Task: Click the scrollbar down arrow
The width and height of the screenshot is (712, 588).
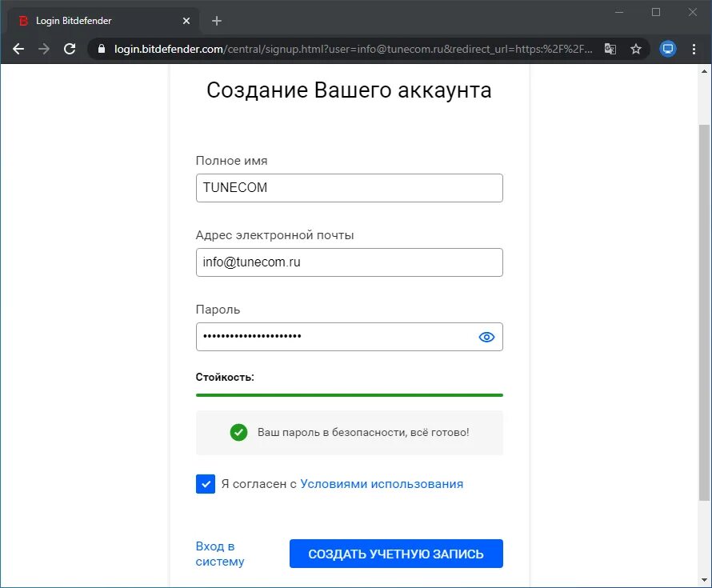Action: coord(704,580)
